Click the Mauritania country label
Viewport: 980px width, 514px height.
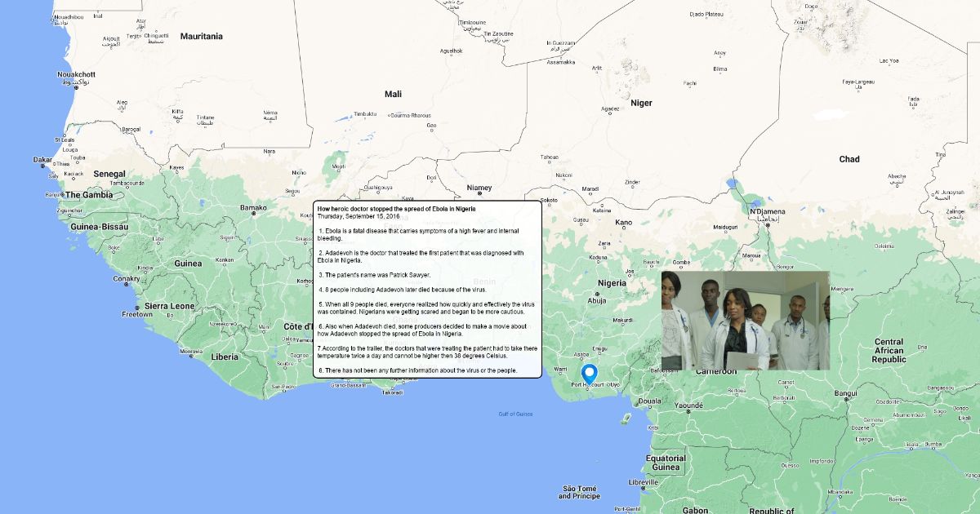[201, 37]
